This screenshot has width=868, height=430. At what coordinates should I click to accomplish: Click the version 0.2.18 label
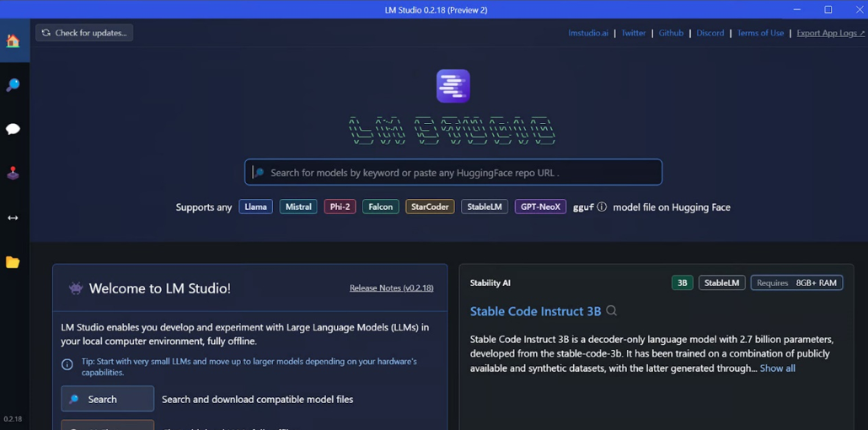pyautogui.click(x=12, y=419)
